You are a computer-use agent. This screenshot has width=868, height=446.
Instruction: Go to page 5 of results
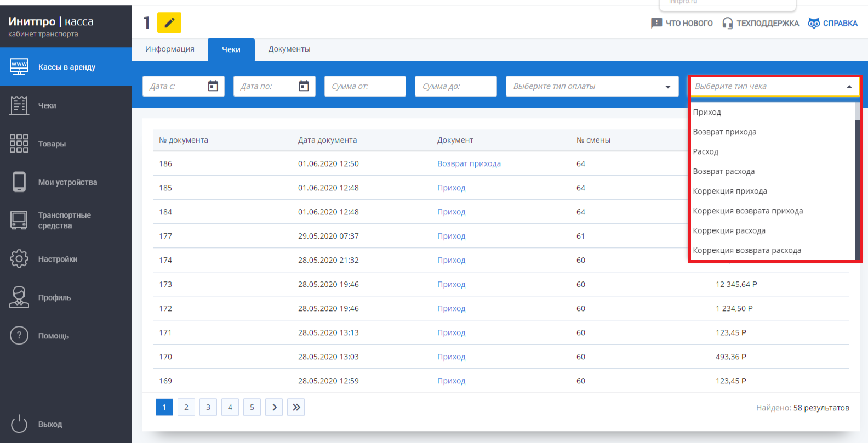pyautogui.click(x=252, y=407)
